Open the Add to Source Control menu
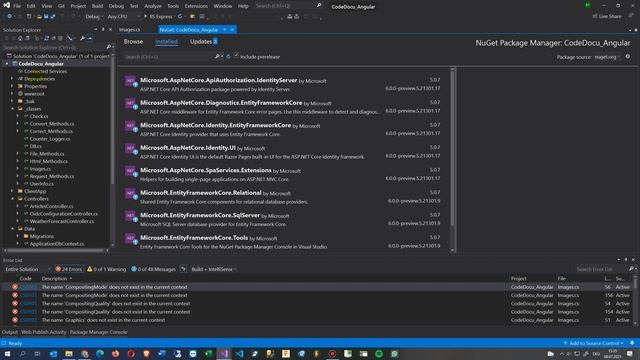 (x=594, y=343)
